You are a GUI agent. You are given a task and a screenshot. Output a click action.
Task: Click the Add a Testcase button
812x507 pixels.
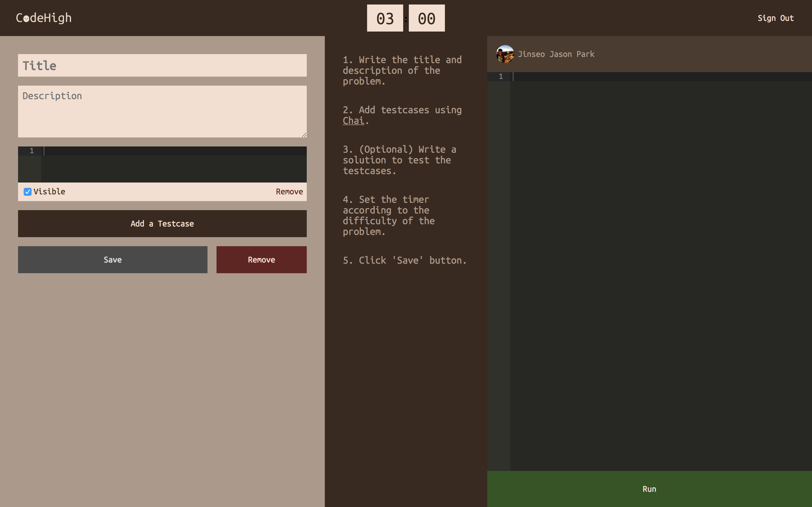point(162,224)
